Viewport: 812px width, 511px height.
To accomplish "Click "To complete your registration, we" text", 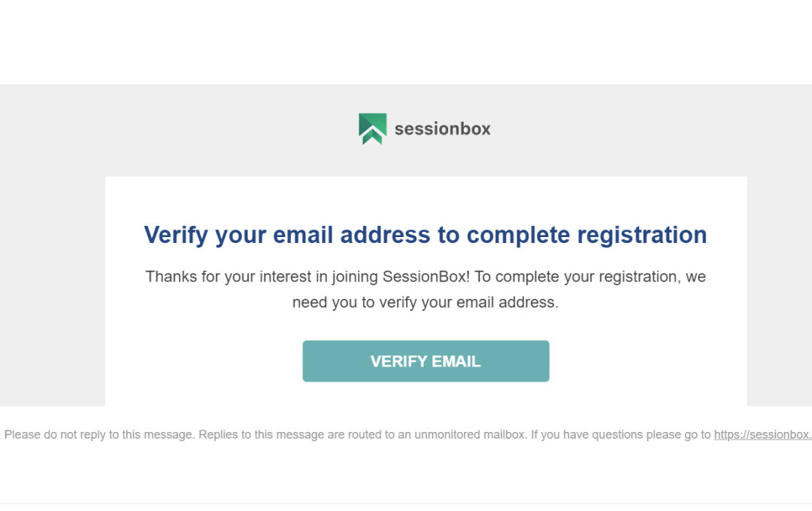I will click(x=590, y=277).
